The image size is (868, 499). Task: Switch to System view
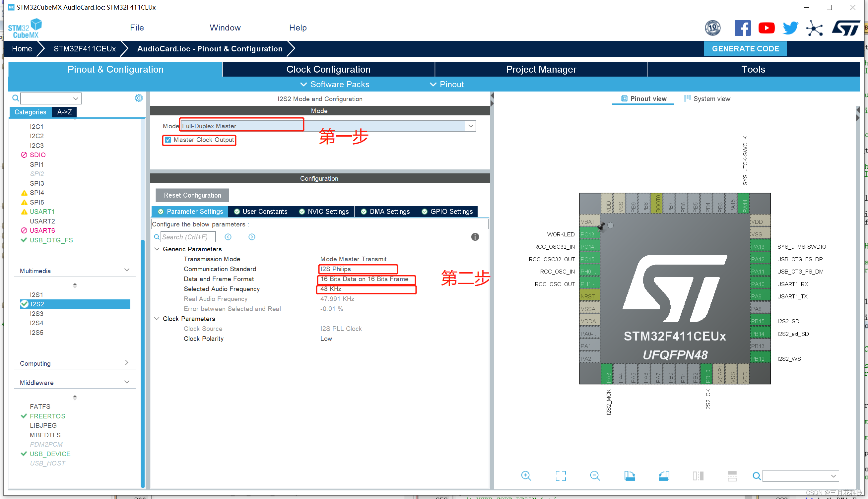pyautogui.click(x=707, y=99)
